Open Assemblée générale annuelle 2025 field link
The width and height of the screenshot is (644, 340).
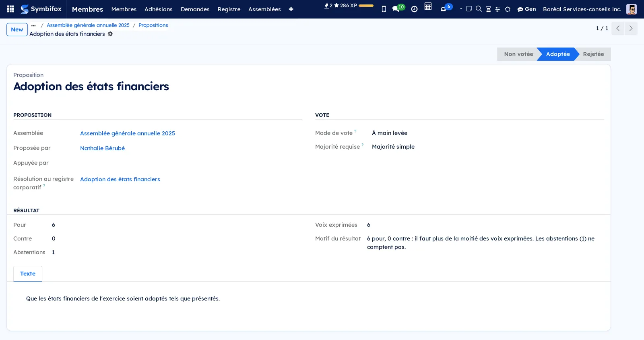coord(128,133)
